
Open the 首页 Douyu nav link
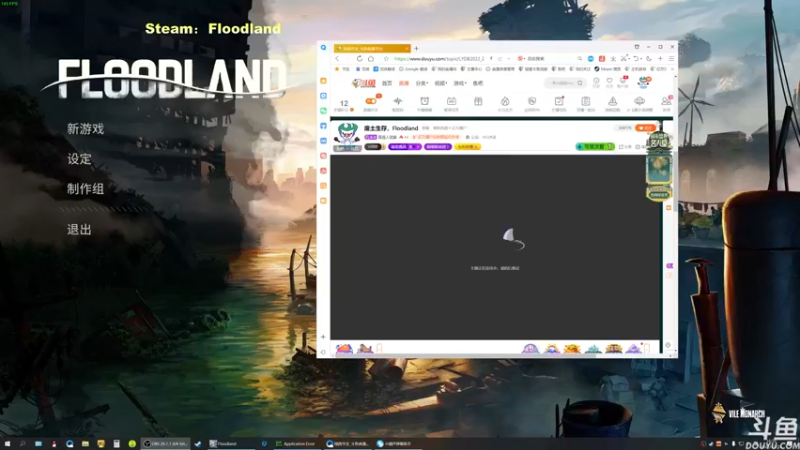[387, 83]
